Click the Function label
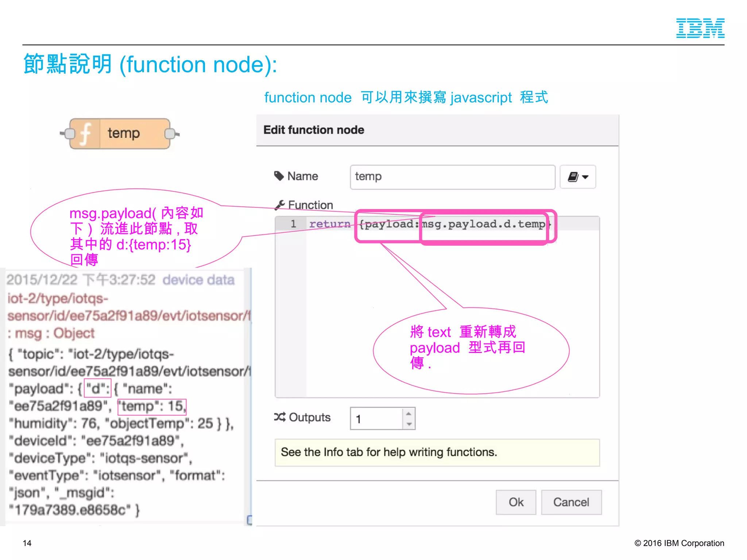The image size is (747, 560). pyautogui.click(x=310, y=205)
